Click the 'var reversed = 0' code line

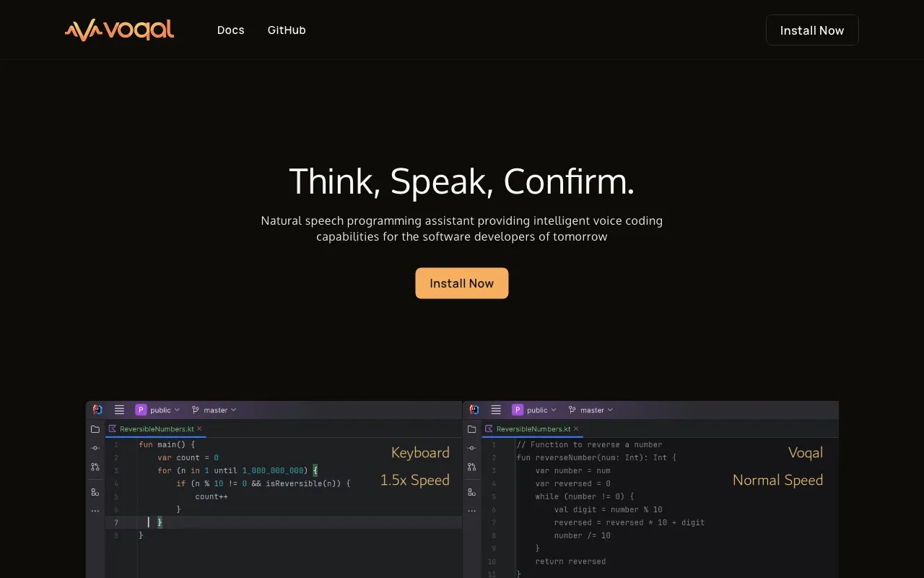[573, 483]
